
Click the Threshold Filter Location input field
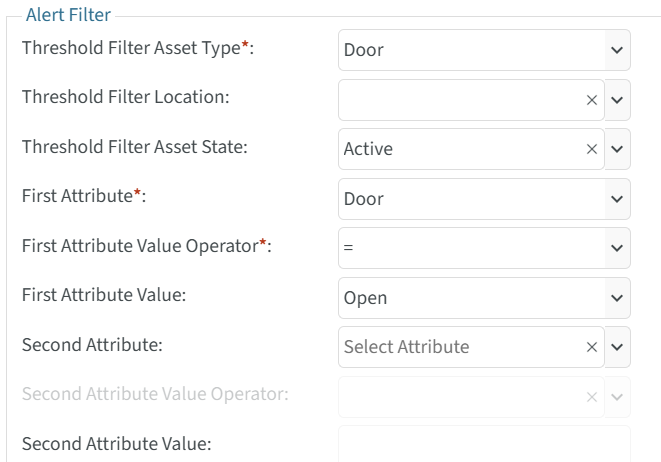pos(460,100)
